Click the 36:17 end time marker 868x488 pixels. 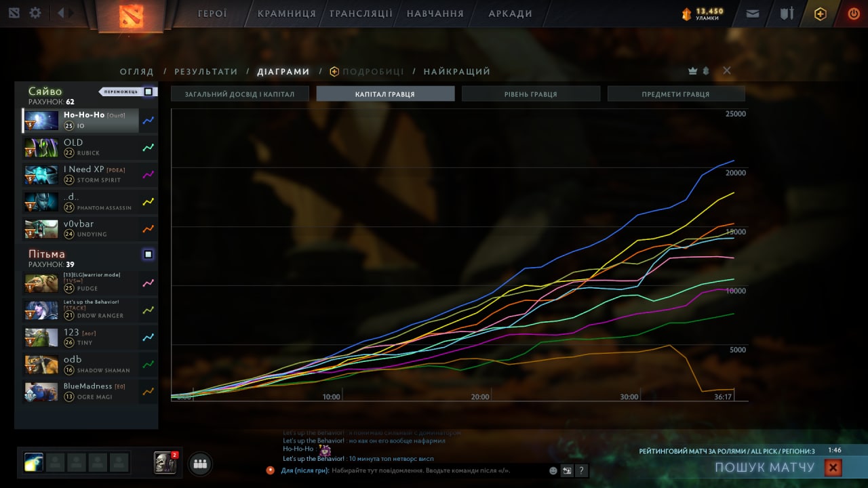(x=724, y=397)
